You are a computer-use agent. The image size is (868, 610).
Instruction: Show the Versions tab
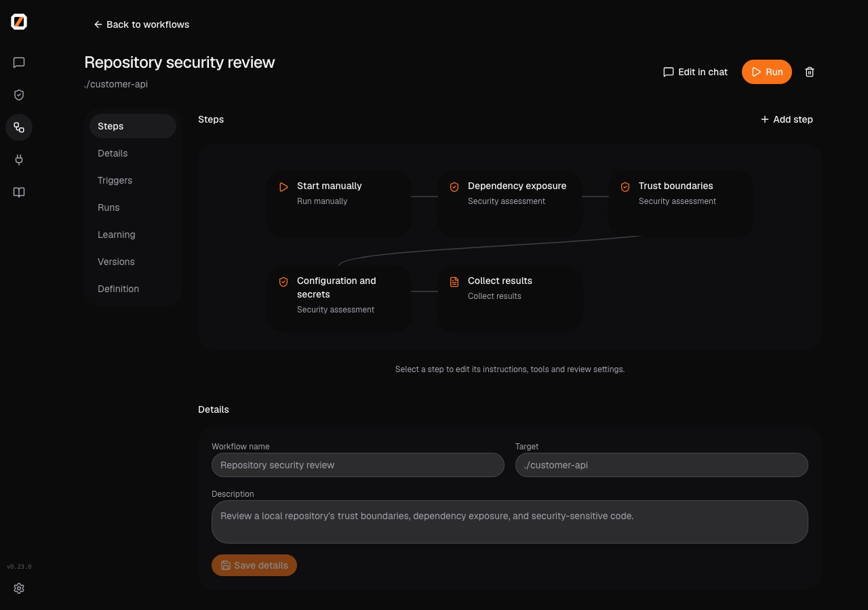click(x=133, y=262)
